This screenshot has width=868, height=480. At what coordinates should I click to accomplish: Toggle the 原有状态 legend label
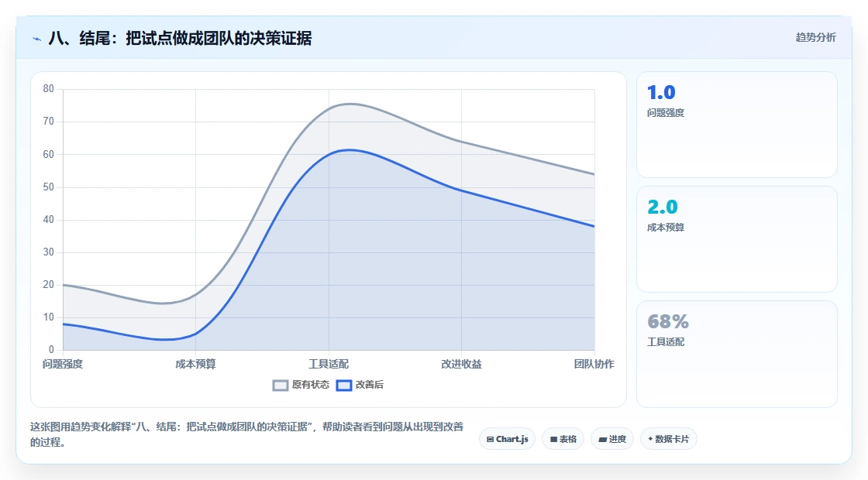pos(311,385)
